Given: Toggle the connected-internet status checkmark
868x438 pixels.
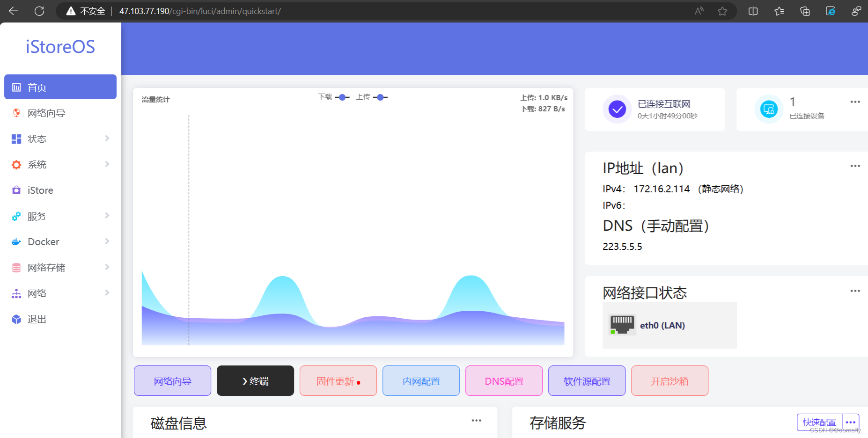Looking at the screenshot, I should pos(617,109).
